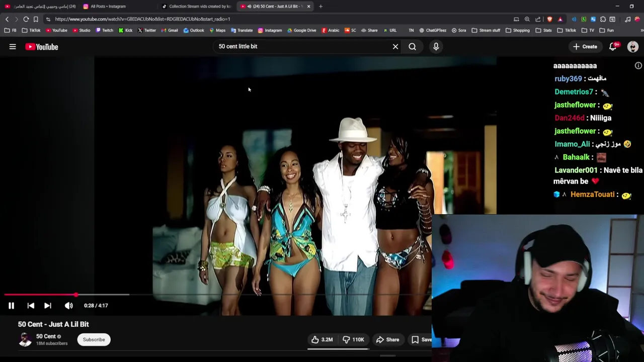Skip to previous video
The height and width of the screenshot is (362, 644).
(x=31, y=305)
